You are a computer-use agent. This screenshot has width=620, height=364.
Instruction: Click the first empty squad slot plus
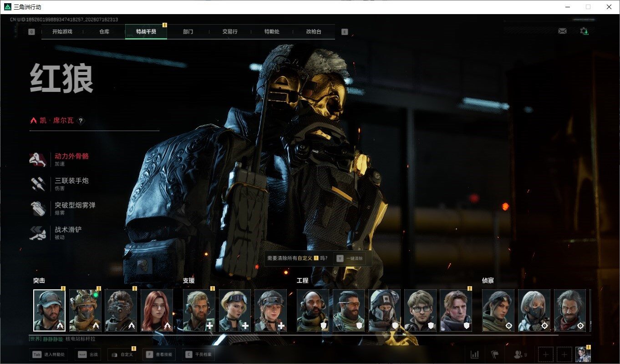(x=546, y=354)
